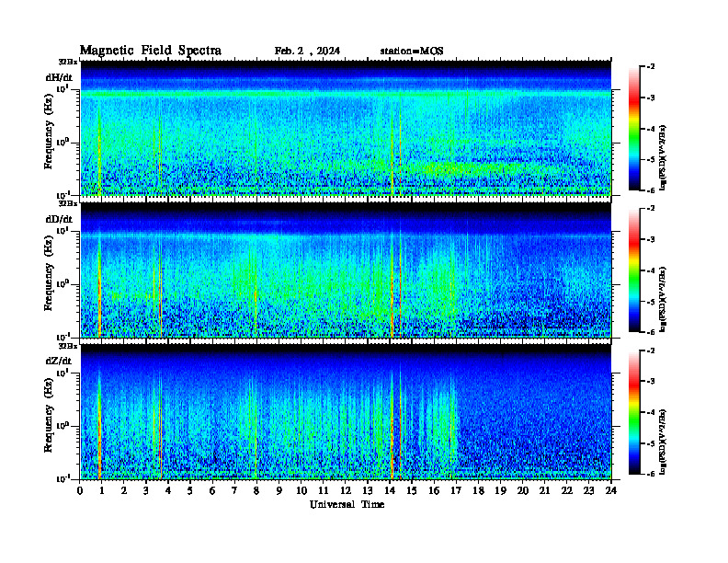Click hour 19 on the Universal Time axis
Screen dimensions: 728x563
(x=500, y=490)
